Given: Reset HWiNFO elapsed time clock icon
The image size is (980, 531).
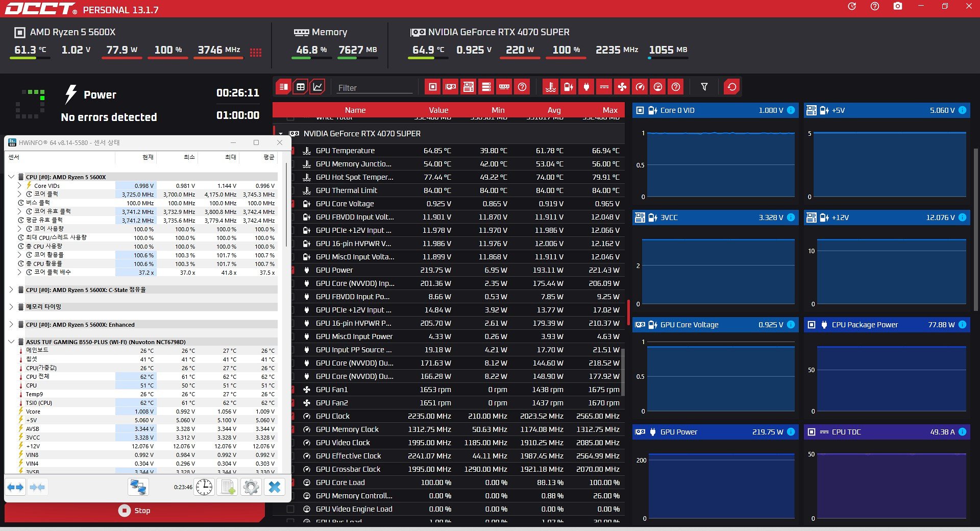Looking at the screenshot, I should coord(204,487).
